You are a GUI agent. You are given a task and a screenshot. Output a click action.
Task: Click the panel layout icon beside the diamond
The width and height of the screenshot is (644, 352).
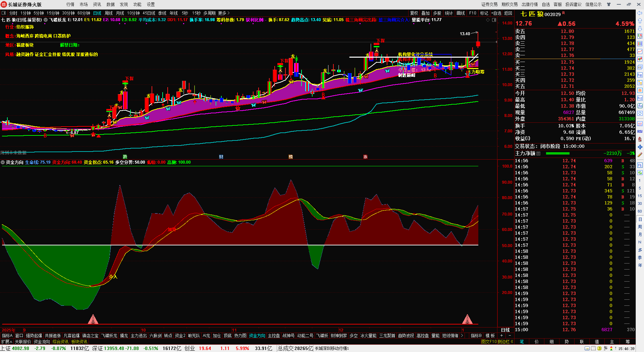click(x=494, y=20)
